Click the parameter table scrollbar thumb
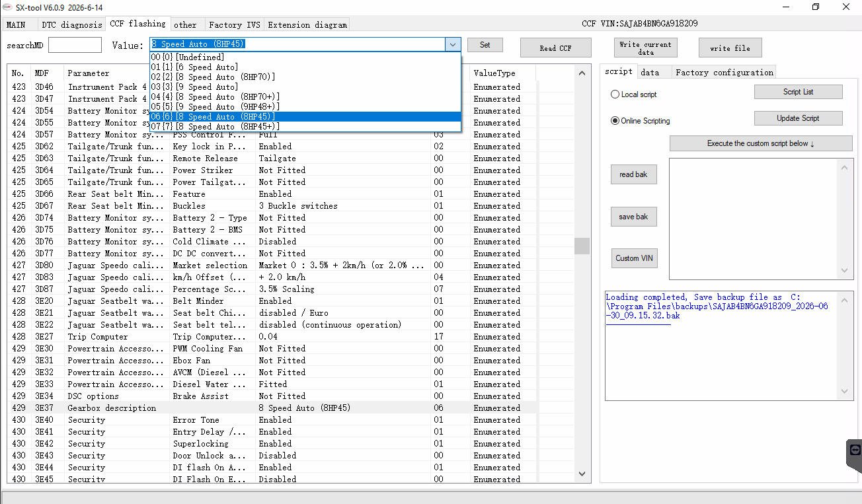This screenshot has height=504, width=862. pos(582,246)
